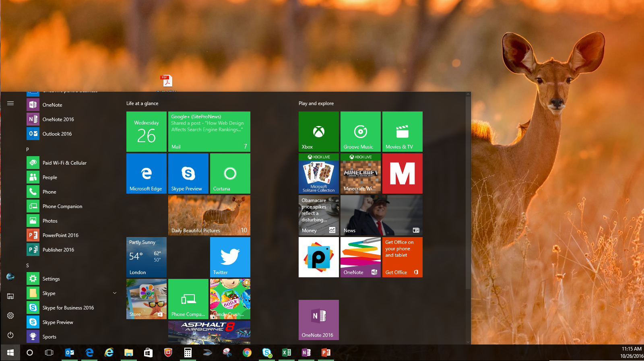Screen dimensions: 644x361
Task: Open Google Chrome from the taskbar
Action: point(247,353)
